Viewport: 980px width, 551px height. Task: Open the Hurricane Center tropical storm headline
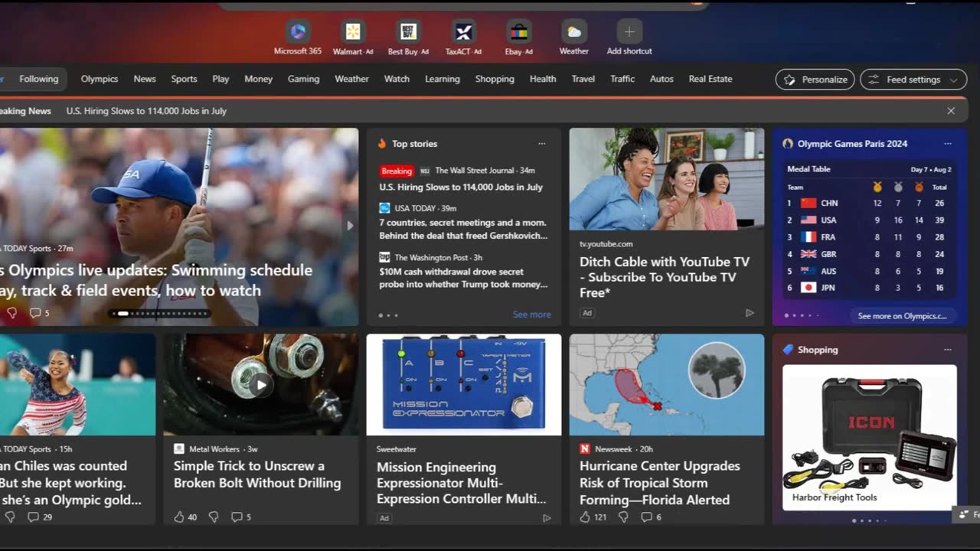click(x=660, y=483)
